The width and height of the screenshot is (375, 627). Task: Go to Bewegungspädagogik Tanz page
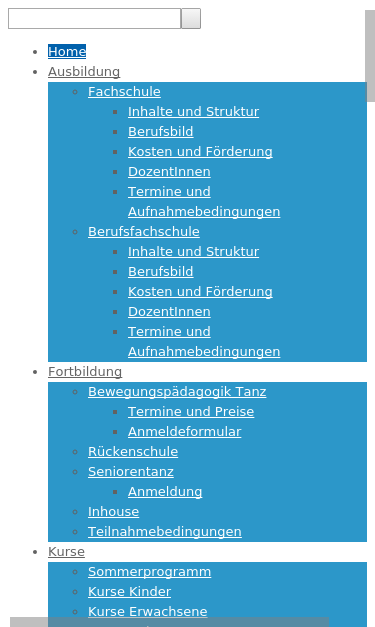[177, 391]
